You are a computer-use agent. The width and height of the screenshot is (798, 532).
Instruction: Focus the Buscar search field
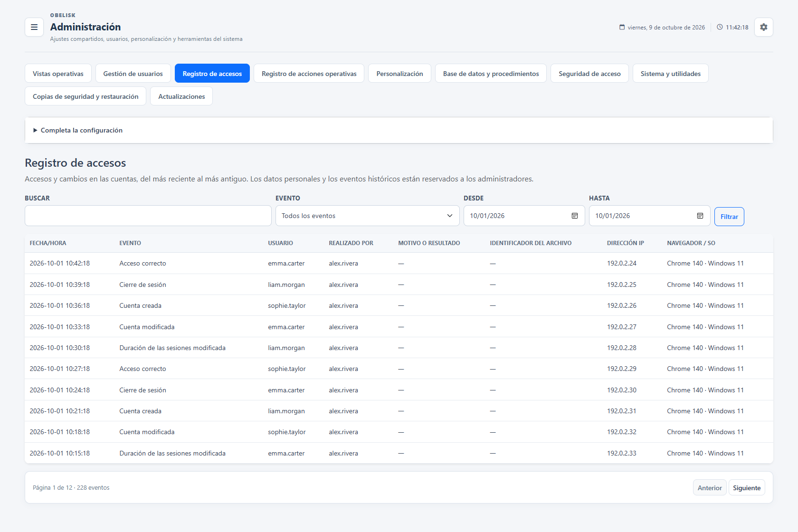point(148,216)
